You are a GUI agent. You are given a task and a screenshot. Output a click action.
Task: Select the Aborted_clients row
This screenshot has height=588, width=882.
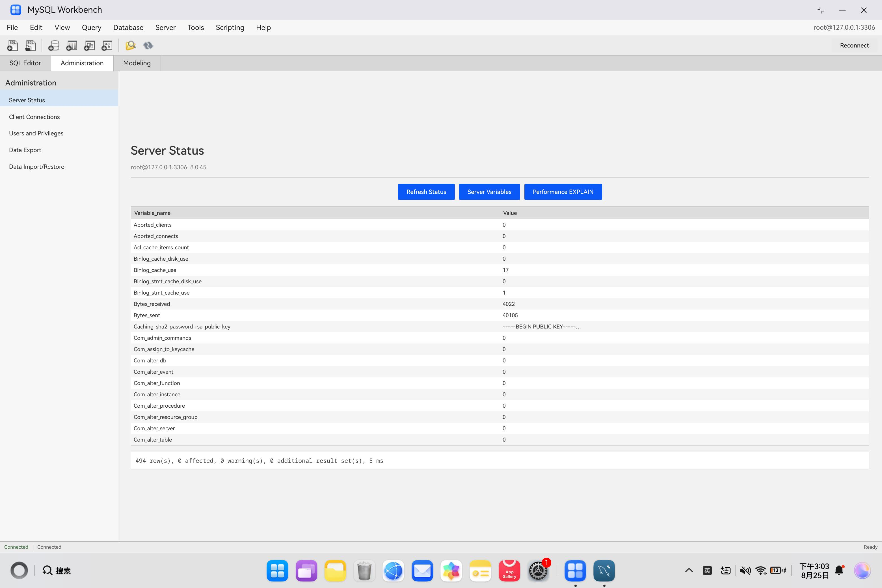[x=500, y=225]
